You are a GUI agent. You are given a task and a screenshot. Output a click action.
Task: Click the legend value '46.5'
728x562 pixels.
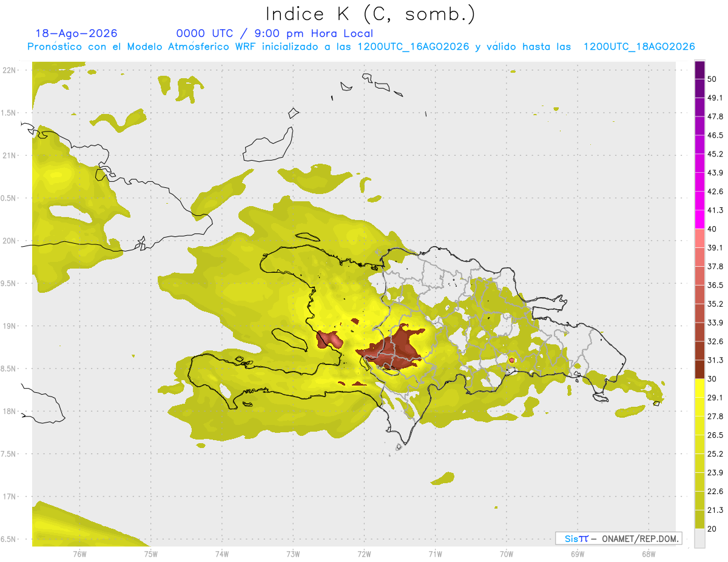click(715, 135)
